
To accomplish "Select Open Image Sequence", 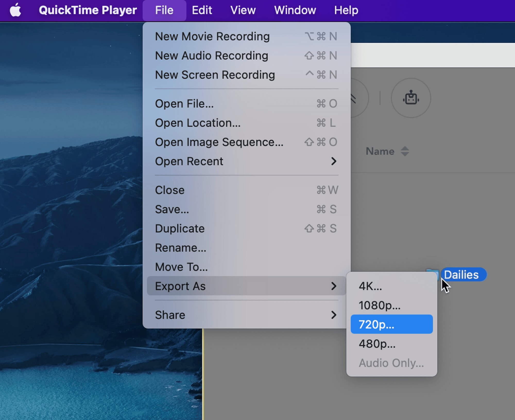I will [219, 142].
